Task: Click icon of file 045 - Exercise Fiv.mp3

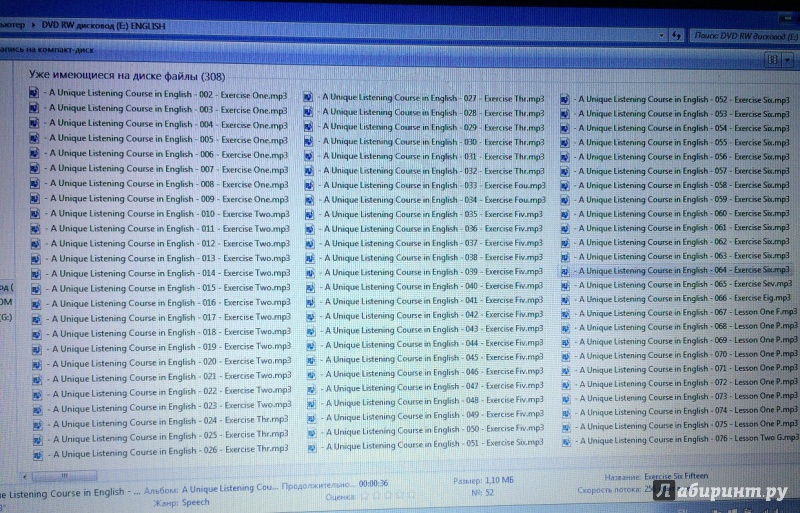Action: [x=311, y=360]
